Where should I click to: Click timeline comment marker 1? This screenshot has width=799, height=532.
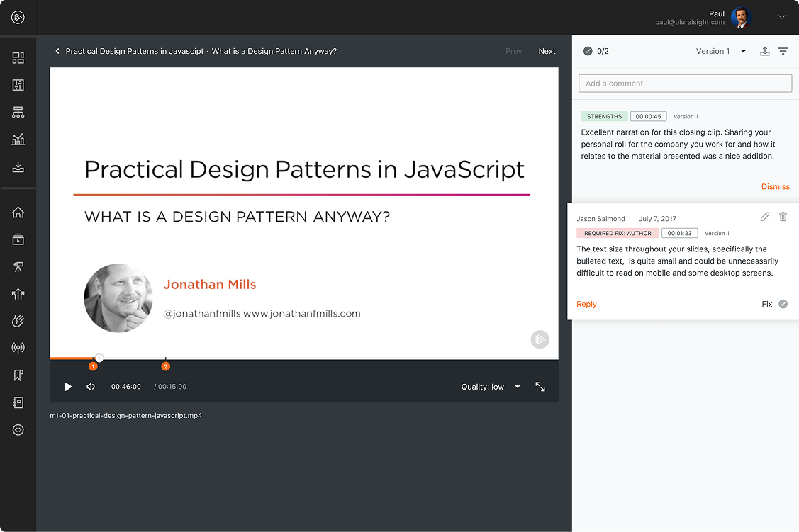(x=93, y=366)
